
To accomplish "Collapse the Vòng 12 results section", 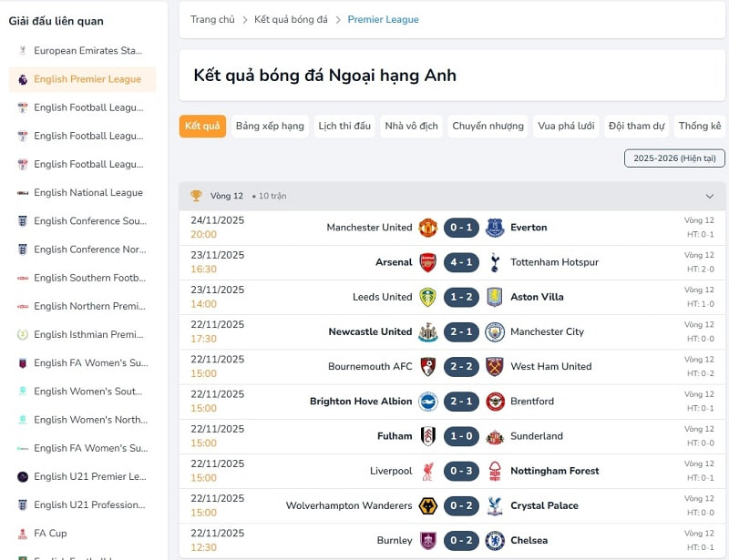I will (710, 196).
